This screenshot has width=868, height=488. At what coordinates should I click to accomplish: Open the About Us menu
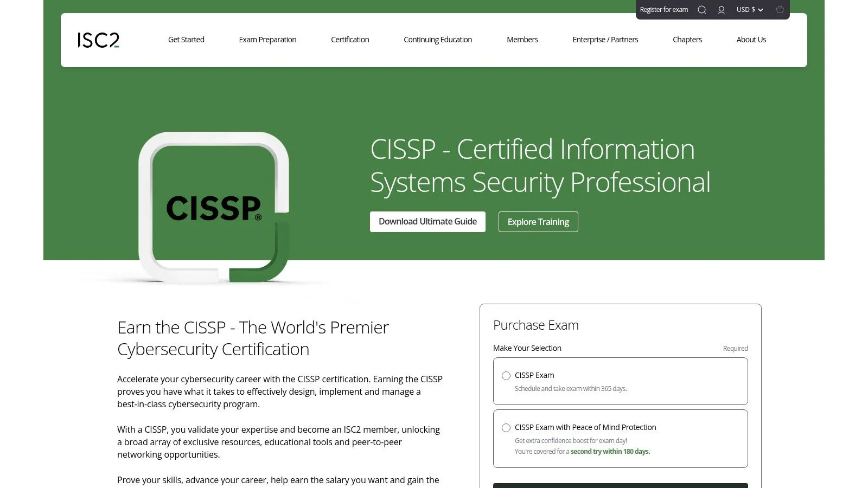[x=751, y=40]
